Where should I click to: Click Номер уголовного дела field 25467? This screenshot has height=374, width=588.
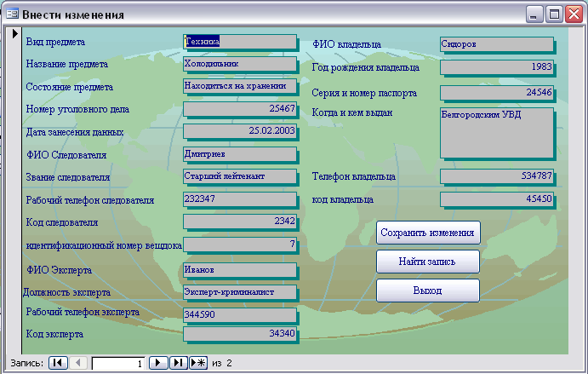tap(240, 108)
